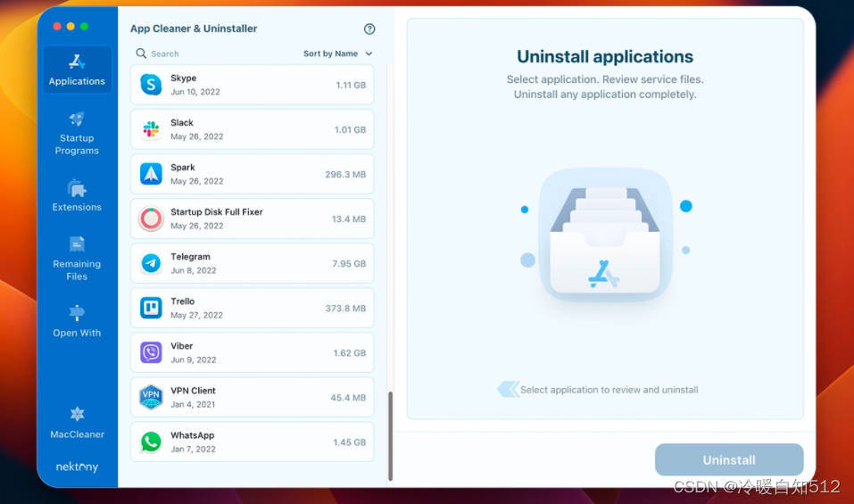This screenshot has width=854, height=504.
Task: Maximize the window with green button
Action: [85, 26]
